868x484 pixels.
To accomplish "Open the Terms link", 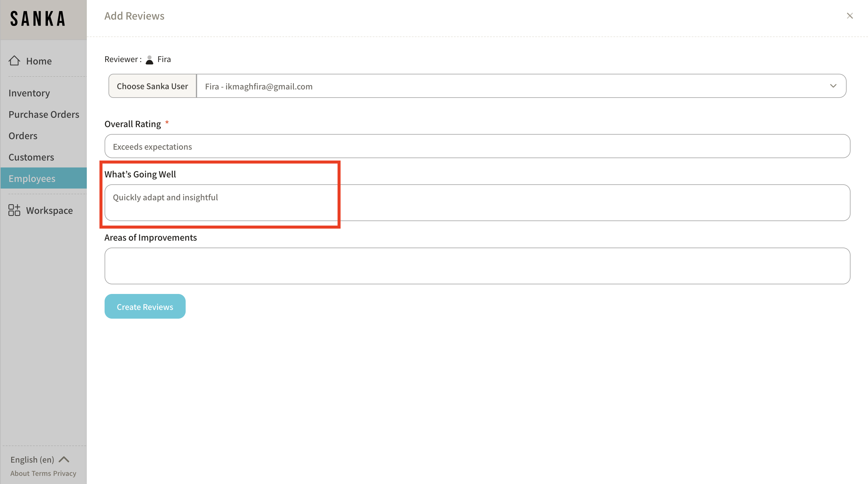I will (x=41, y=473).
